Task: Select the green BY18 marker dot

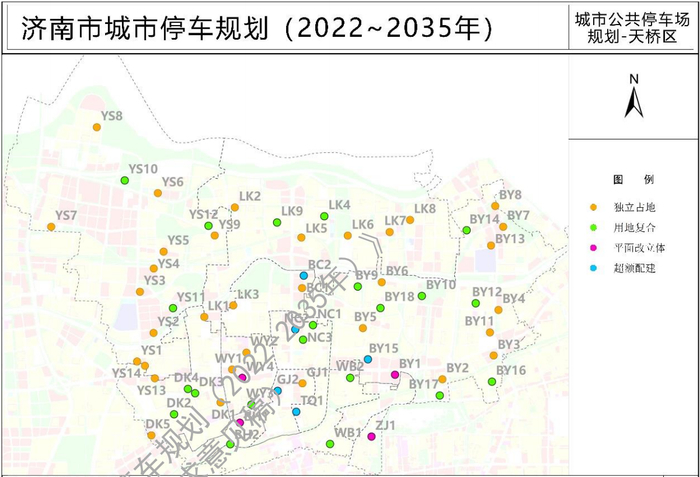Action: (380, 308)
